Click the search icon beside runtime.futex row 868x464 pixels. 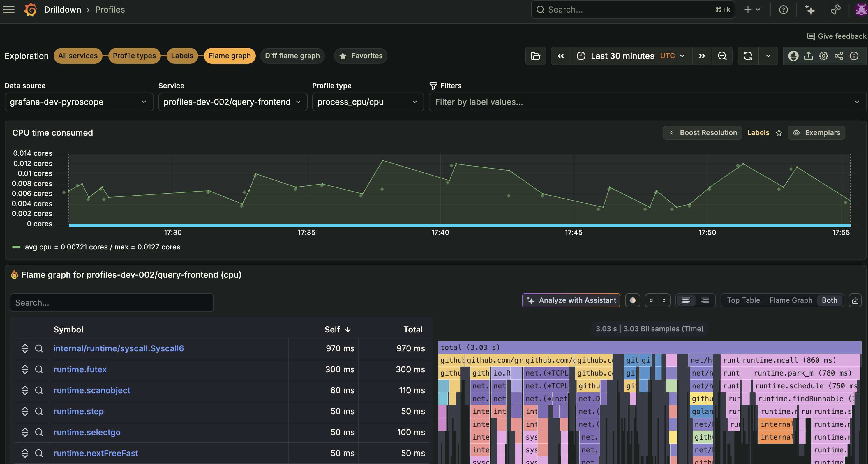point(39,369)
